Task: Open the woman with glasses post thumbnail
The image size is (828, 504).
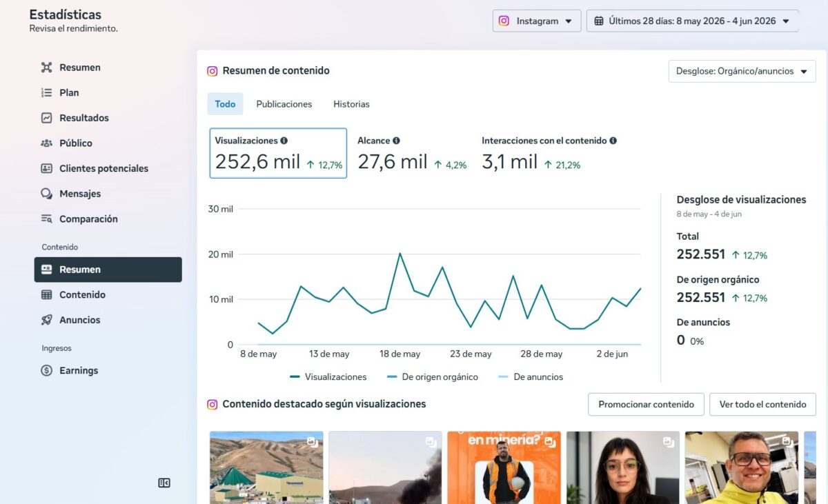Action: click(x=623, y=467)
